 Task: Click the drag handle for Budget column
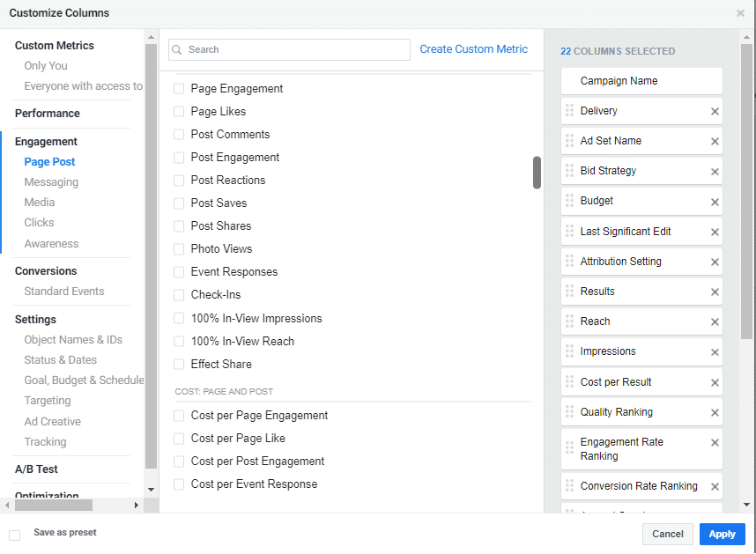pos(569,201)
